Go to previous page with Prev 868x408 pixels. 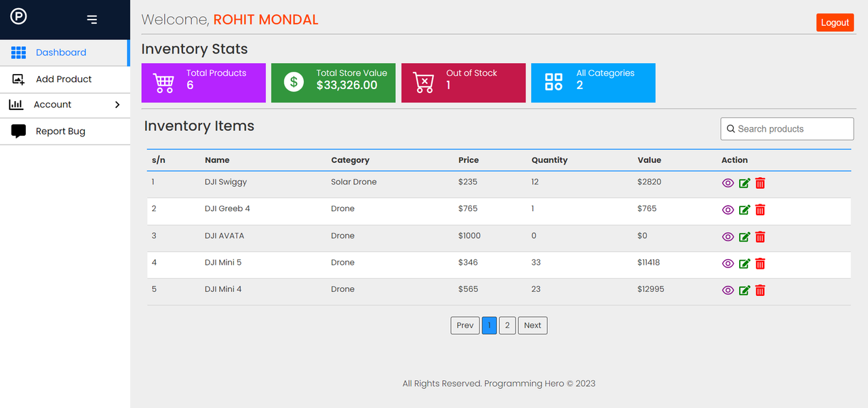pyautogui.click(x=465, y=325)
